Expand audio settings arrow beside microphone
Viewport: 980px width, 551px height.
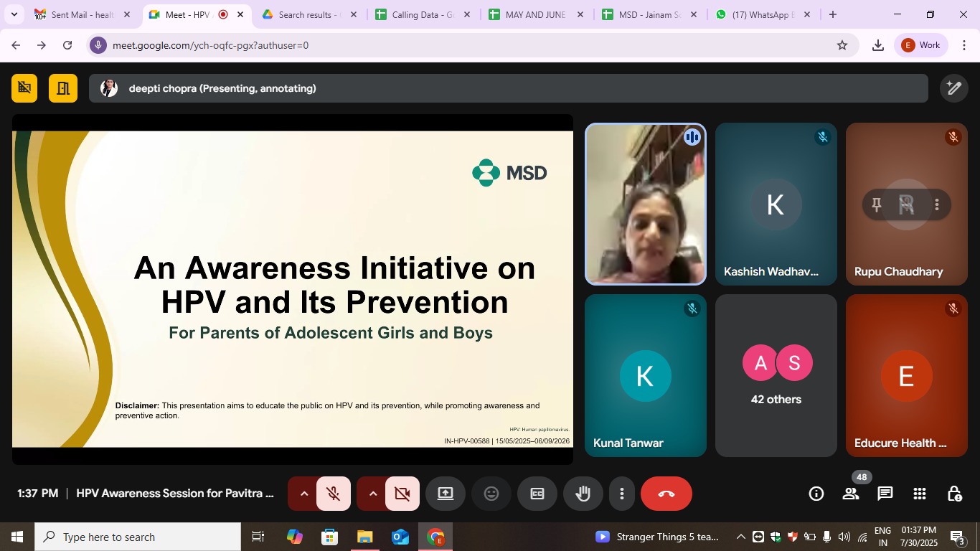(x=303, y=494)
